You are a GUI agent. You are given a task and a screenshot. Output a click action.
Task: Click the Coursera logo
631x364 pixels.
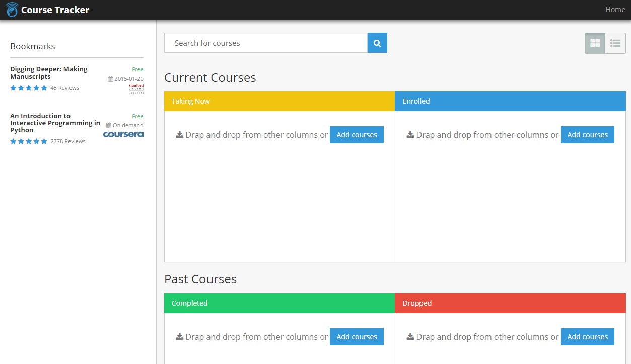(x=123, y=134)
